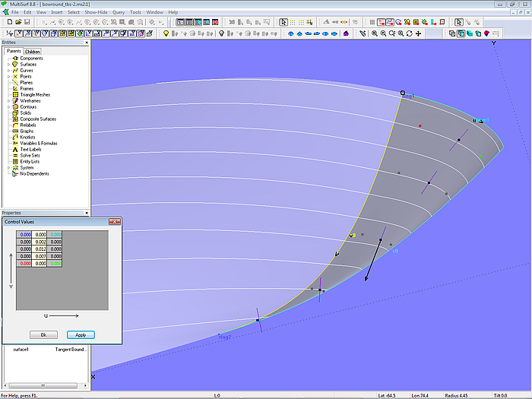The image size is (532, 399).
Task: Switch to the Children tab
Action: [x=33, y=52]
